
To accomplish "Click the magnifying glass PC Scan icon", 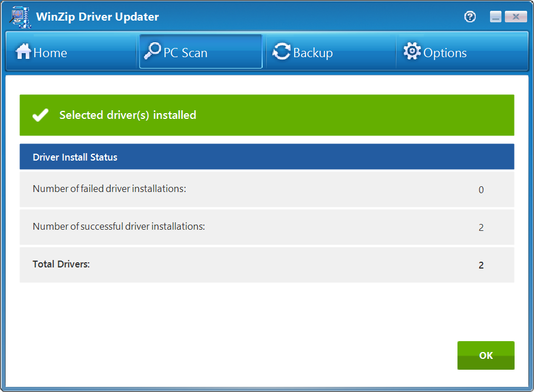I will [x=152, y=52].
